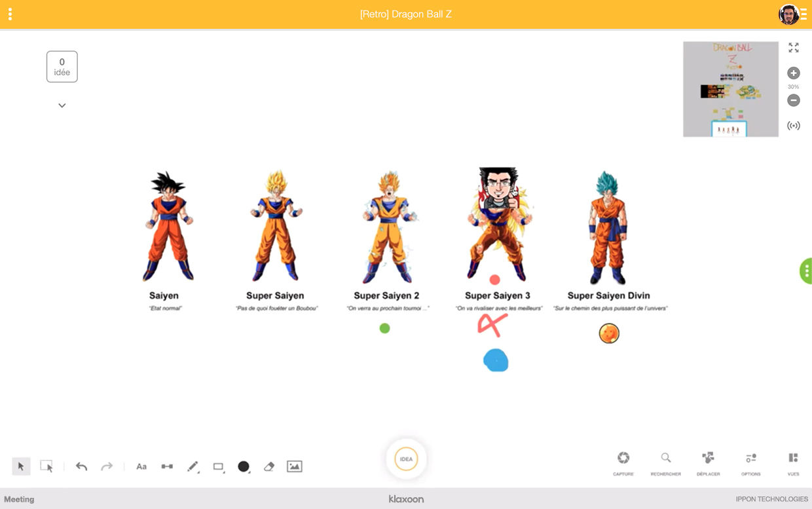Screen dimensions: 812x509
Task: Click the red scribble drawing
Action: 492,324
